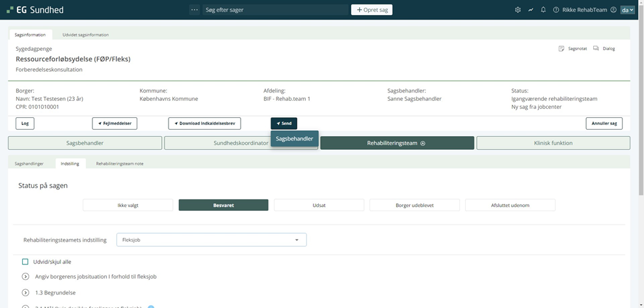Click the help question mark icon
The width and height of the screenshot is (644, 308).
coord(556,10)
